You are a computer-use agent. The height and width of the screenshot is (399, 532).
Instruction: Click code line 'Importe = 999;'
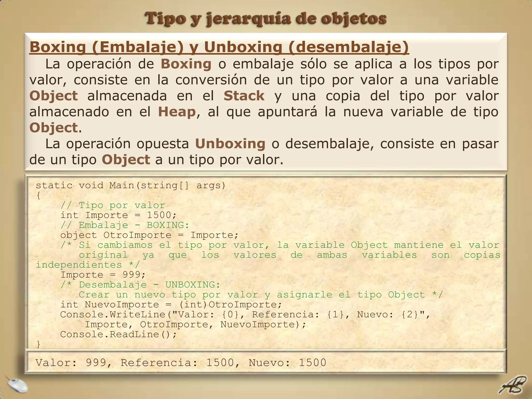click(x=103, y=275)
